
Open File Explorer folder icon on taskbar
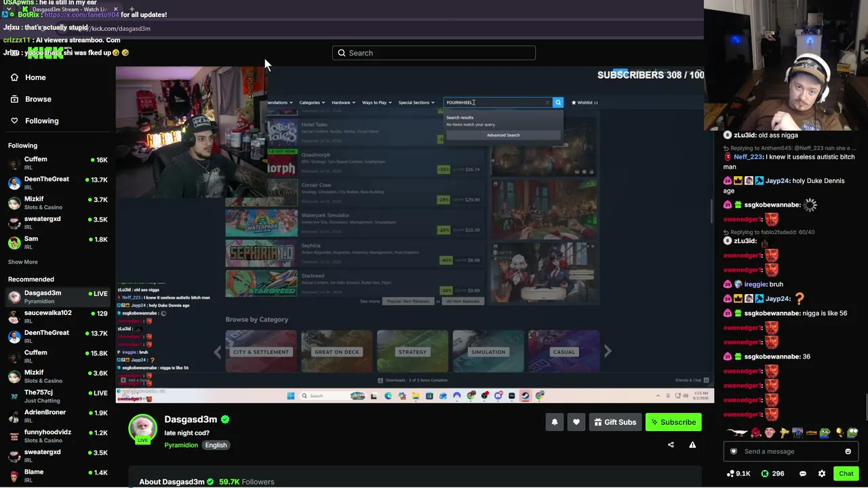point(415,396)
